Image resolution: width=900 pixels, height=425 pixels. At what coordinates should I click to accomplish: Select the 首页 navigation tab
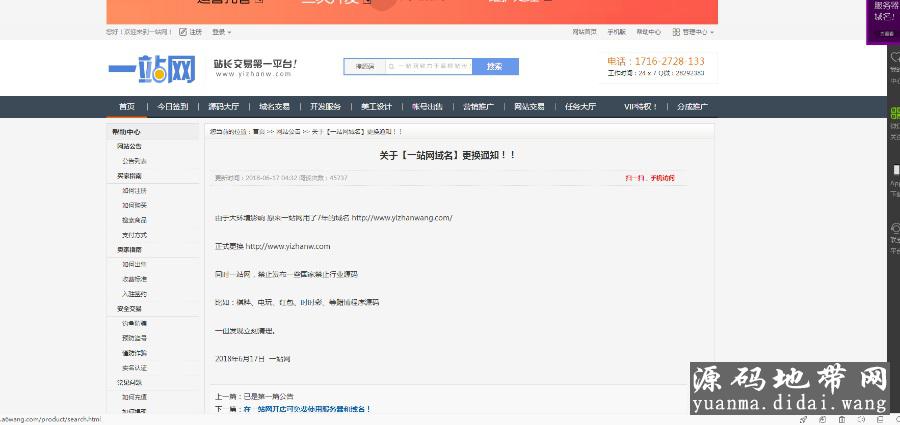[127, 107]
